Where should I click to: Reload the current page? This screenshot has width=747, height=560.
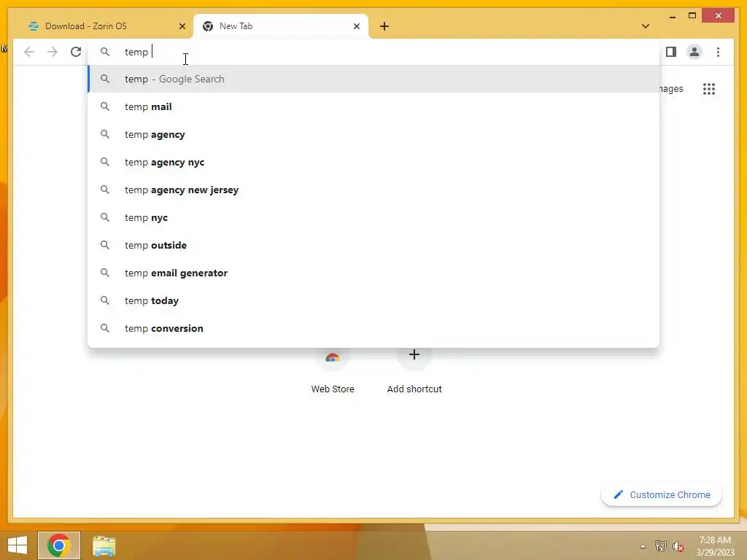[76, 52]
